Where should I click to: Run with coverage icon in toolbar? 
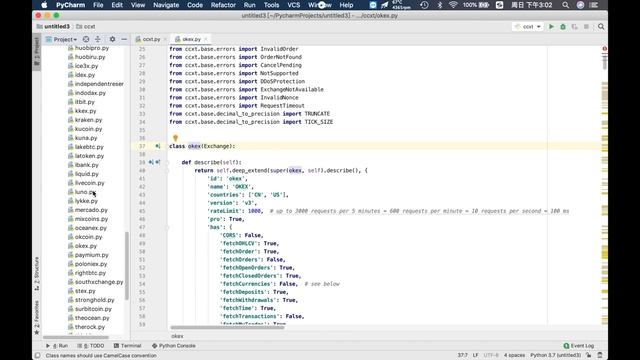coord(575,27)
